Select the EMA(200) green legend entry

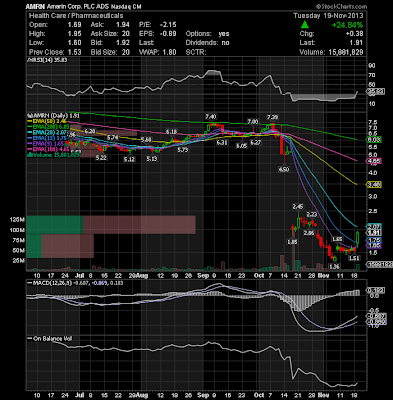click(x=49, y=127)
